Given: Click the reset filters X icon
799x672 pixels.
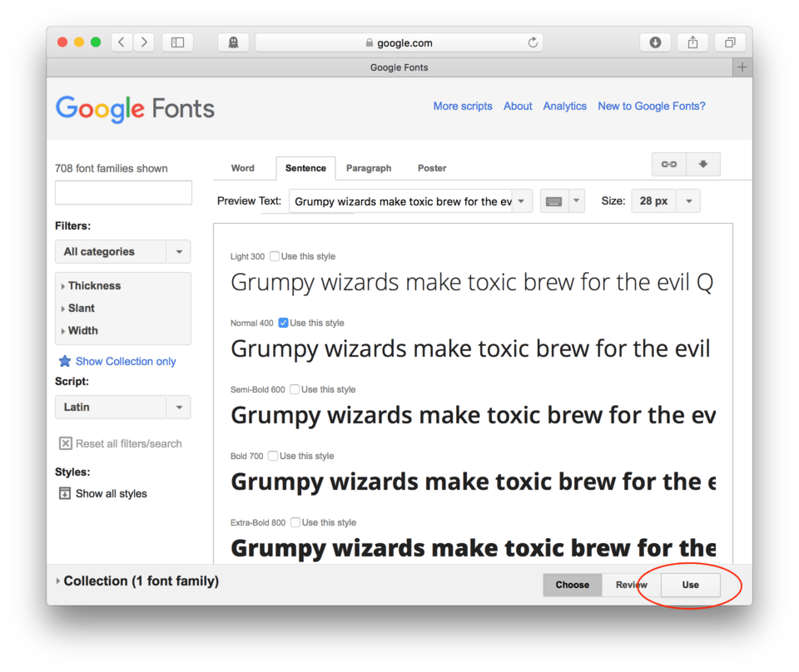Looking at the screenshot, I should (x=65, y=443).
